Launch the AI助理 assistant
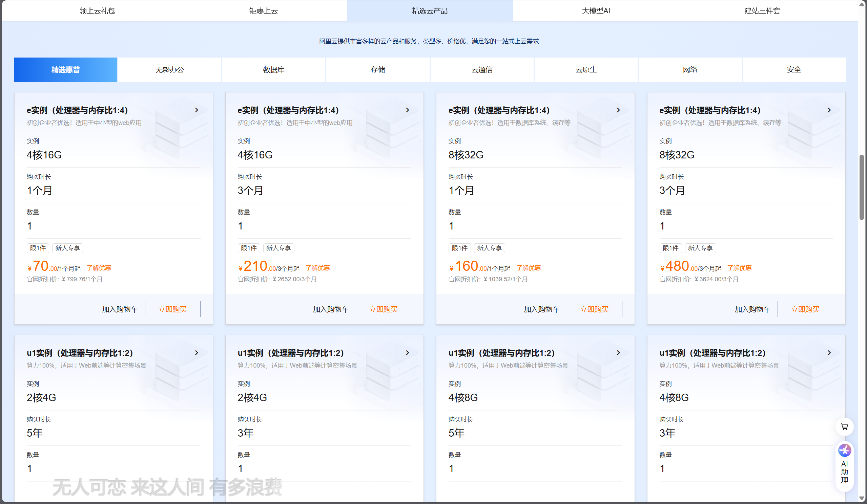Screen dimensions: 867x504 (x=844, y=465)
